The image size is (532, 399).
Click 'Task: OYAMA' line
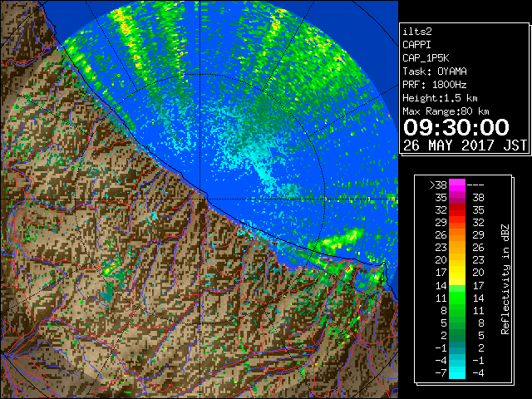point(435,71)
